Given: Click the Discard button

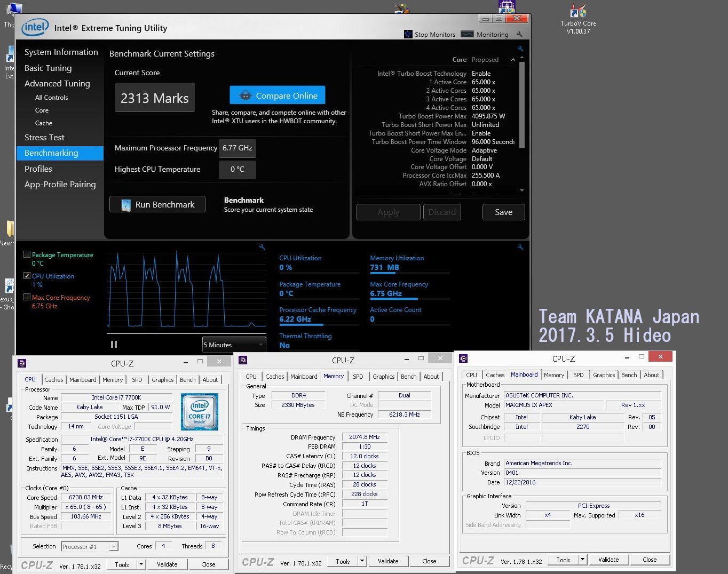Looking at the screenshot, I should click(442, 212).
